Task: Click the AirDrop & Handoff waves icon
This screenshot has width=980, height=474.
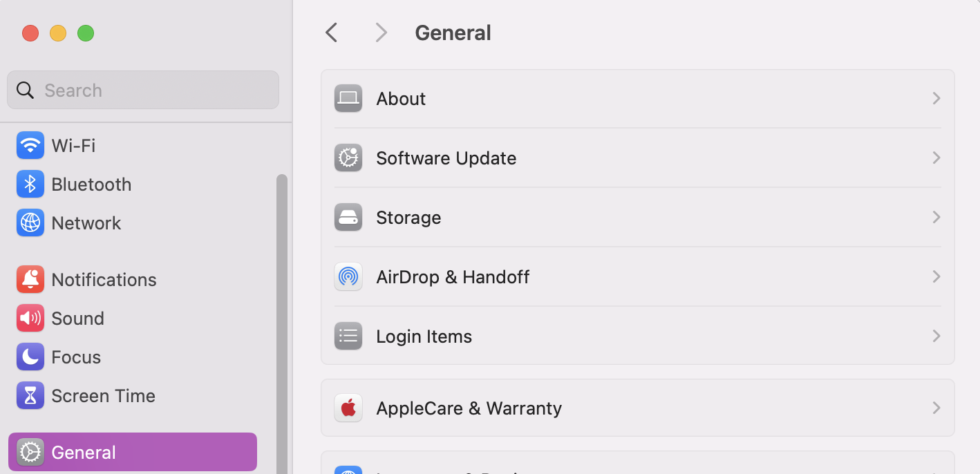Action: (x=348, y=276)
